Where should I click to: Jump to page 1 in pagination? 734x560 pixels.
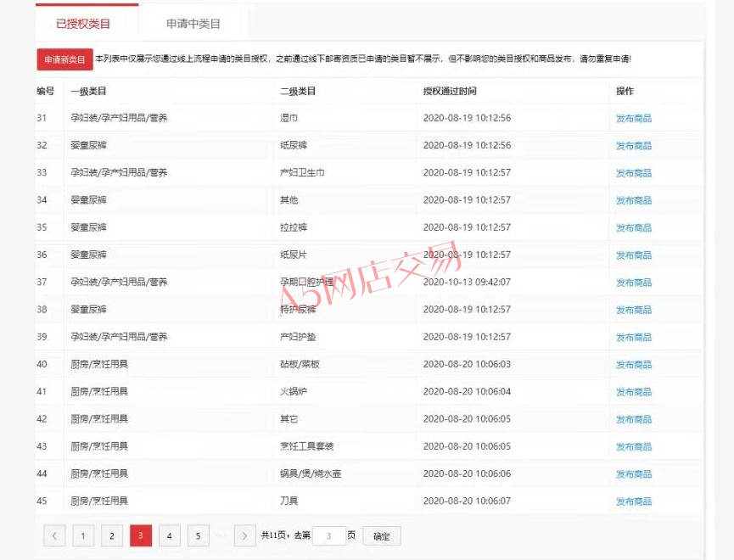click(83, 535)
